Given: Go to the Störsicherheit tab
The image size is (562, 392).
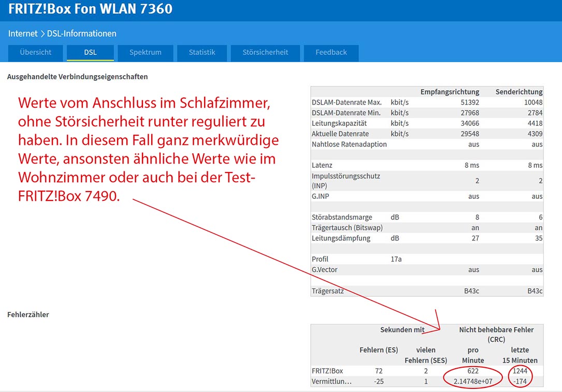Looking at the screenshot, I should [265, 52].
